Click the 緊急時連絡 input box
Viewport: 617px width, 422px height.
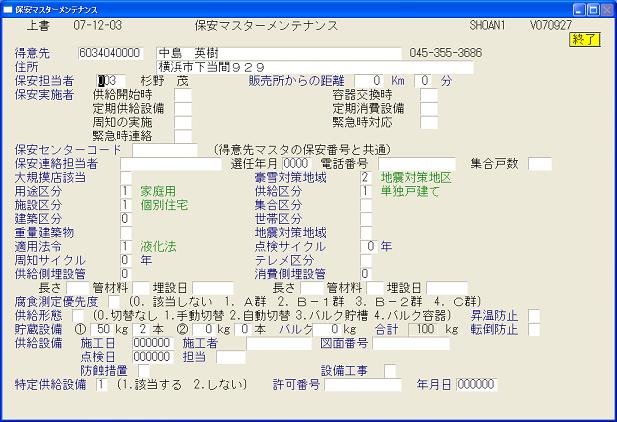coord(183,136)
